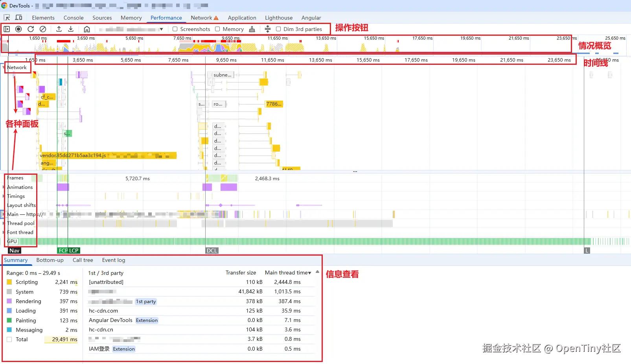Open the recording selector dropdown arrow
This screenshot has width=631, height=364.
coord(161,29)
